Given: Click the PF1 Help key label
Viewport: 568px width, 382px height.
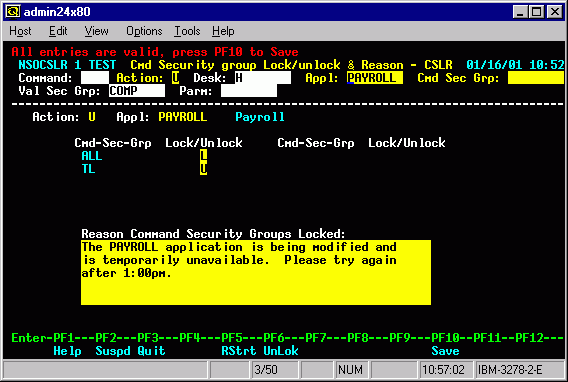Looking at the screenshot, I should click(x=67, y=351).
